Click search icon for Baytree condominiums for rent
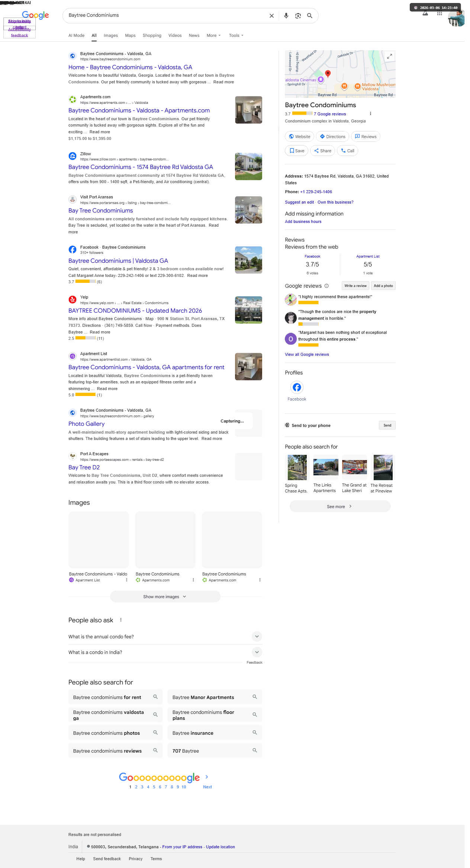470x868 pixels. click(x=155, y=697)
